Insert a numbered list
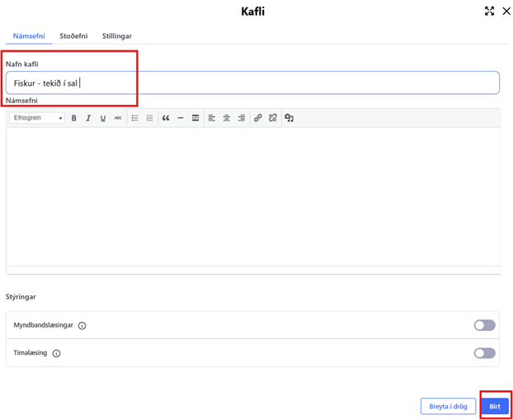The height and width of the screenshot is (420, 513). [149, 118]
